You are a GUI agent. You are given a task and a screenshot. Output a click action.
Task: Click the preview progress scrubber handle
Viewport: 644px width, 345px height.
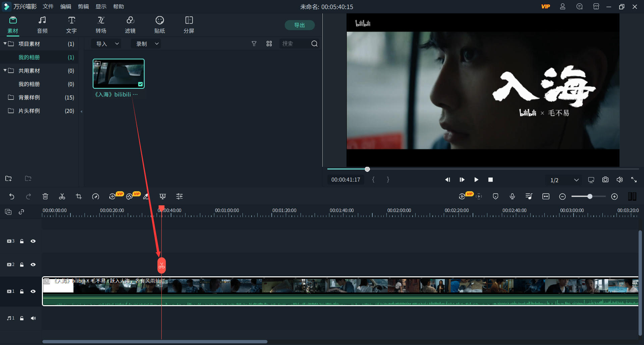click(x=367, y=169)
